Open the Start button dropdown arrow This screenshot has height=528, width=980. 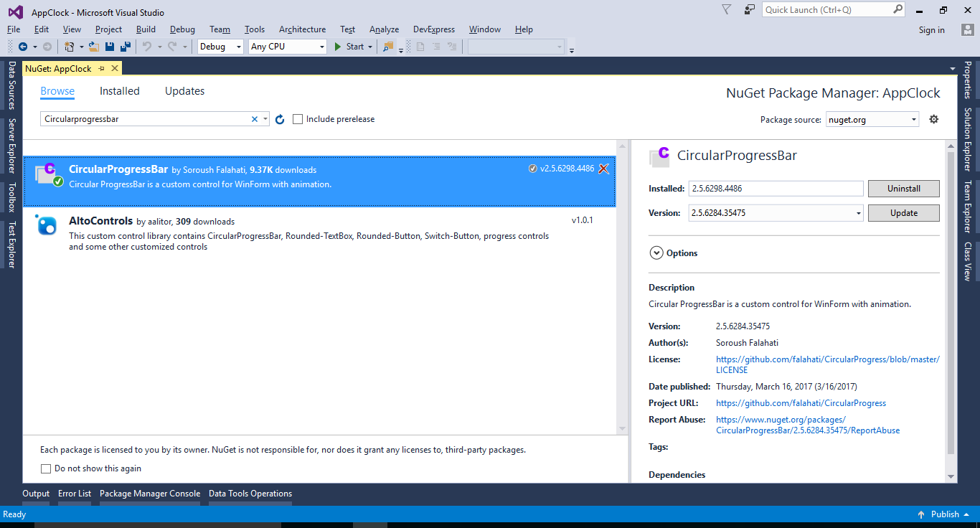pyautogui.click(x=370, y=47)
